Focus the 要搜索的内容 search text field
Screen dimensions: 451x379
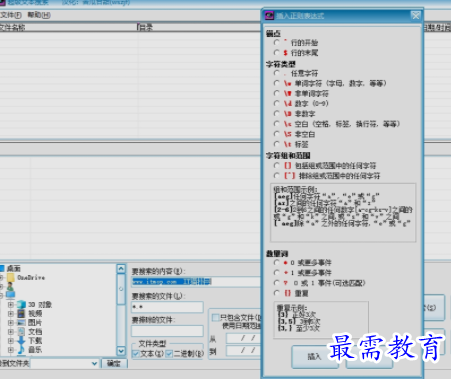click(196, 282)
